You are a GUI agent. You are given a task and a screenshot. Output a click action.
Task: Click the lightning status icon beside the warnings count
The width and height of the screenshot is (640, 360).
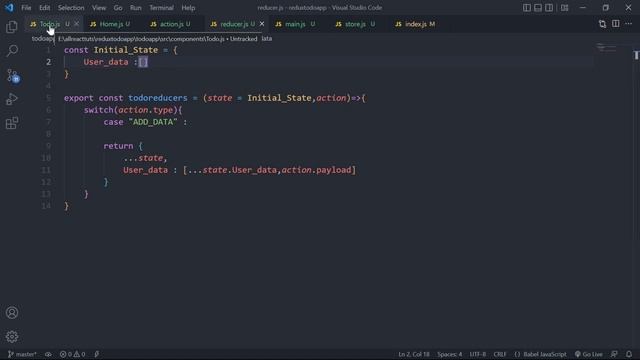tap(97, 354)
